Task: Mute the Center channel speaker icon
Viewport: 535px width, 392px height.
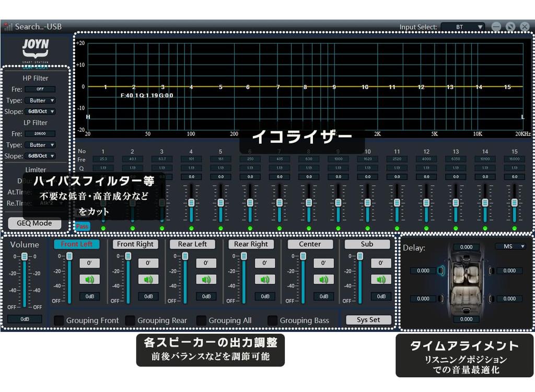Action: [323, 280]
